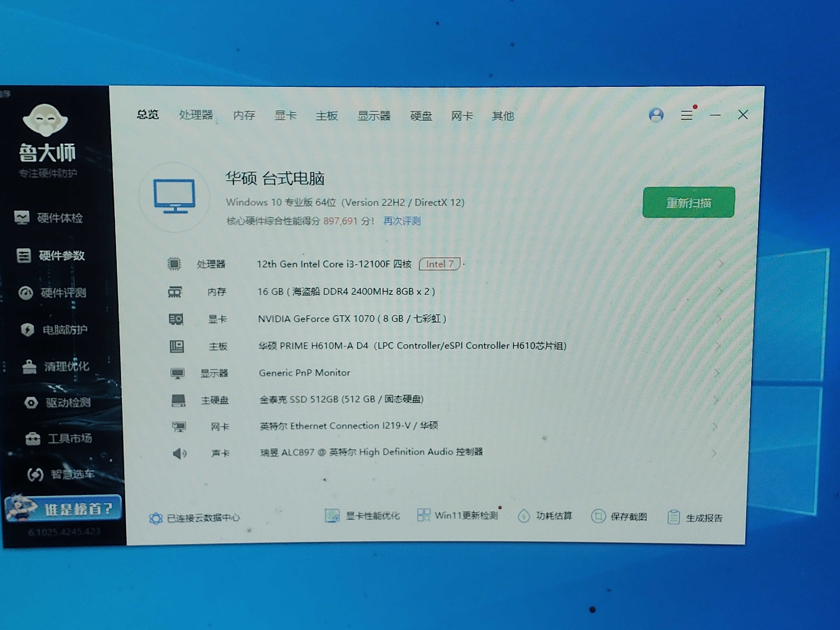Switch to the 处理器 tab
Viewport: 840px width, 630px height.
coord(196,115)
